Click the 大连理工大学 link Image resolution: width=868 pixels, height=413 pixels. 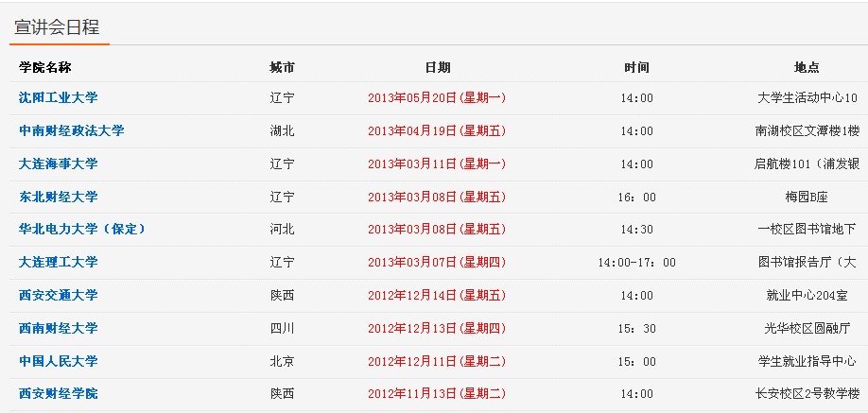click(59, 262)
